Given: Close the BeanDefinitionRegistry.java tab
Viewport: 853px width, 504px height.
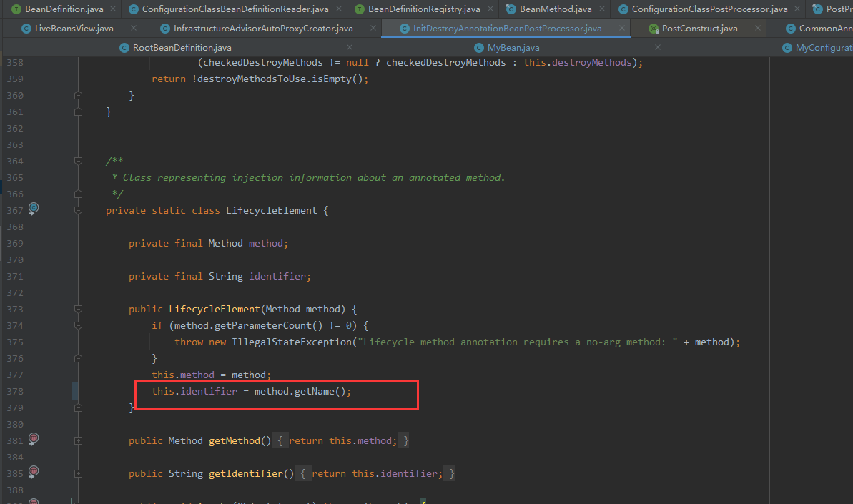Looking at the screenshot, I should (x=490, y=9).
